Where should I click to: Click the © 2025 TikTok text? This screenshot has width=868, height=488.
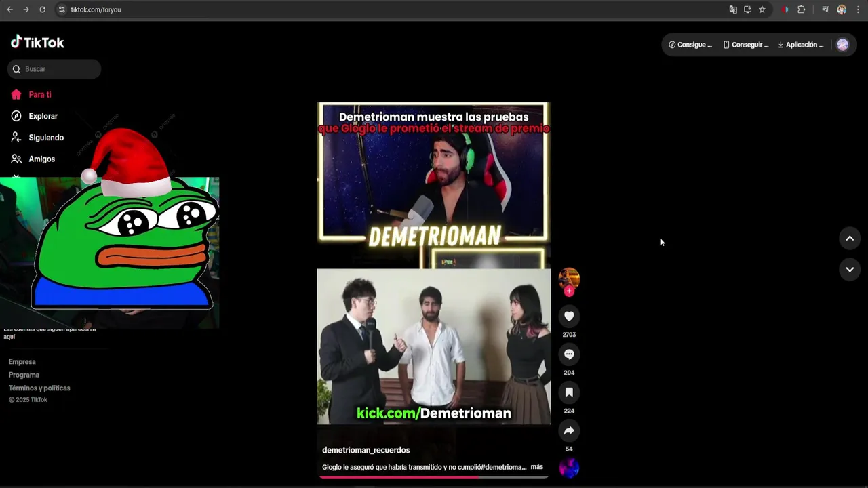(28, 400)
